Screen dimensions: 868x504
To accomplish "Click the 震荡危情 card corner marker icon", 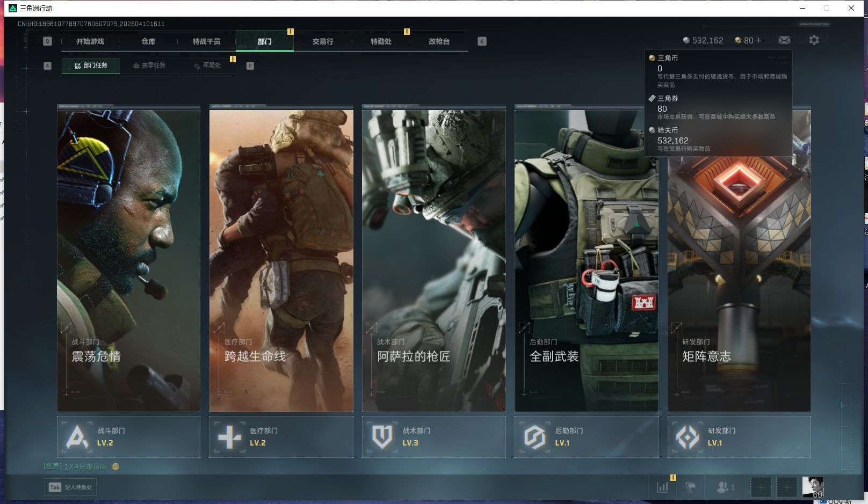I will [66, 327].
